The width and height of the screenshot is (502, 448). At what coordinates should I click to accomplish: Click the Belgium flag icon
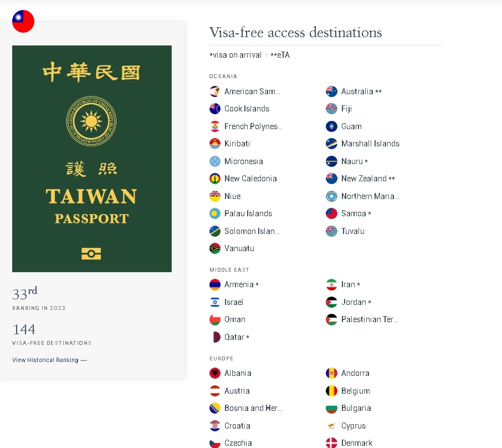331,391
